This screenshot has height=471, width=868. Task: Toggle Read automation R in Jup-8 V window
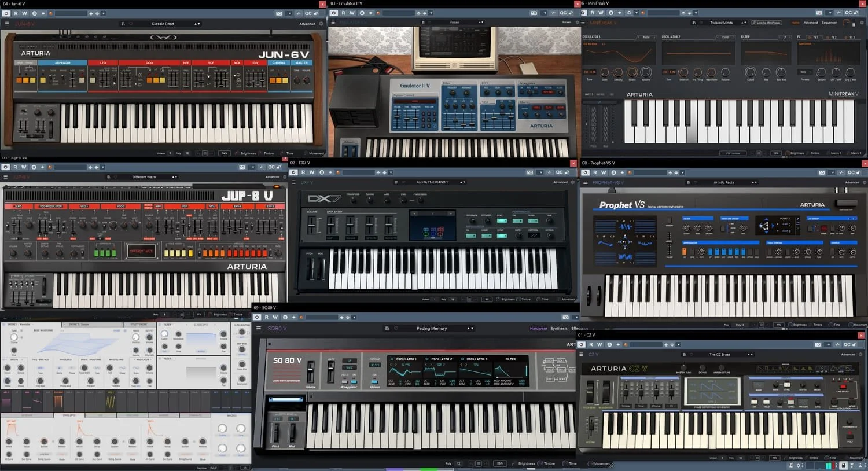pos(15,167)
